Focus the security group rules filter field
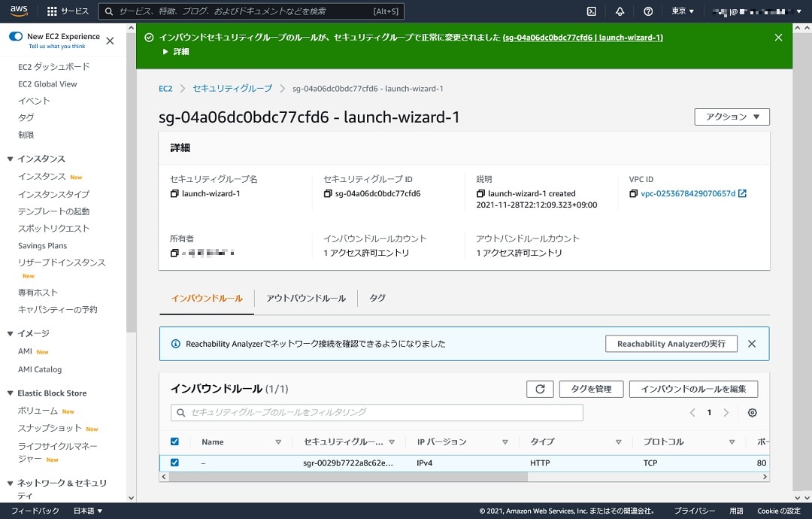This screenshot has width=812, height=519. click(377, 413)
